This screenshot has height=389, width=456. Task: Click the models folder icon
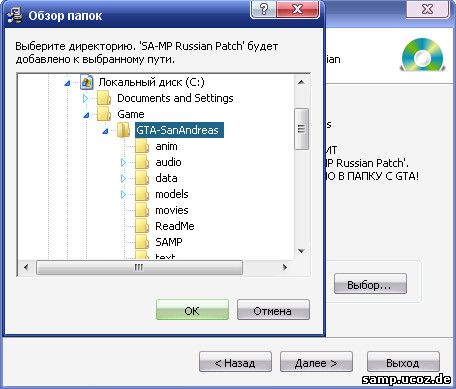pos(142,194)
